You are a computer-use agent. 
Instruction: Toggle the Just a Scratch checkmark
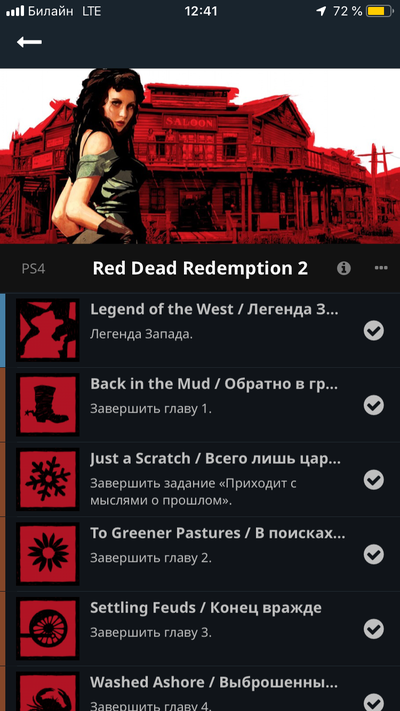[x=374, y=480]
